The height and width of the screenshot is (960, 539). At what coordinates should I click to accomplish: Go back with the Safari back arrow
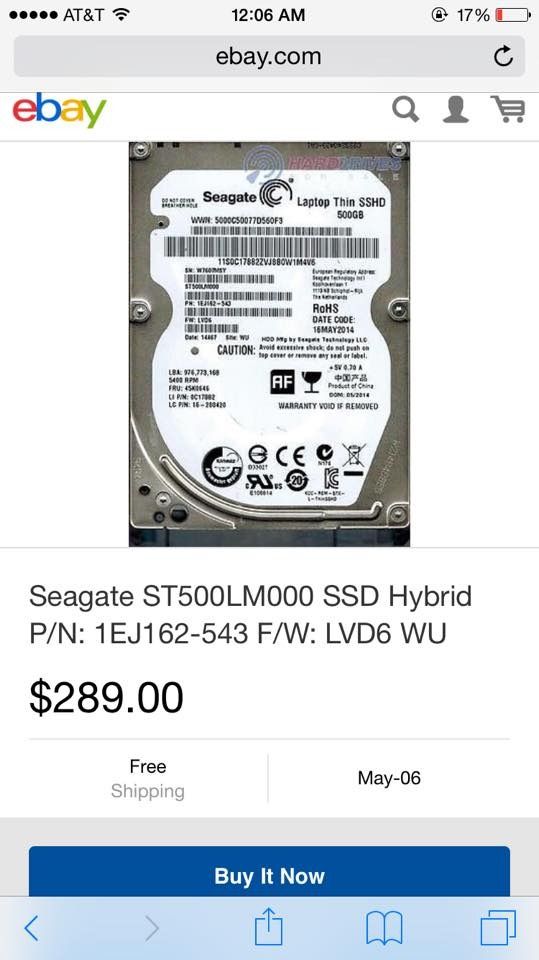tap(31, 928)
